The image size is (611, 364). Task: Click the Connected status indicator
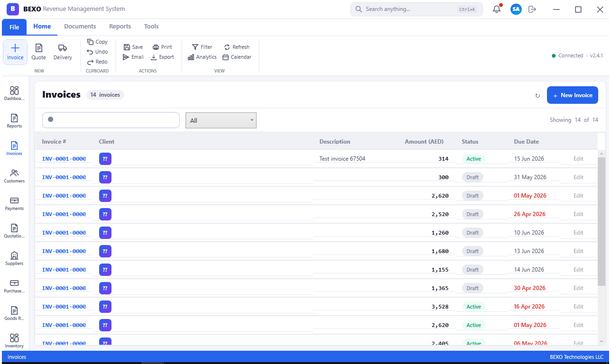tap(567, 55)
